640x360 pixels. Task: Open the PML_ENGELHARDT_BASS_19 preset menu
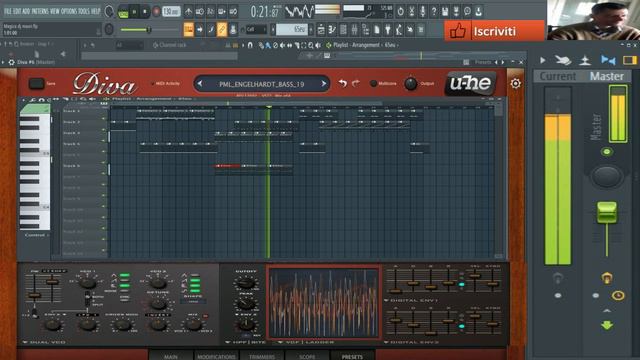point(261,84)
